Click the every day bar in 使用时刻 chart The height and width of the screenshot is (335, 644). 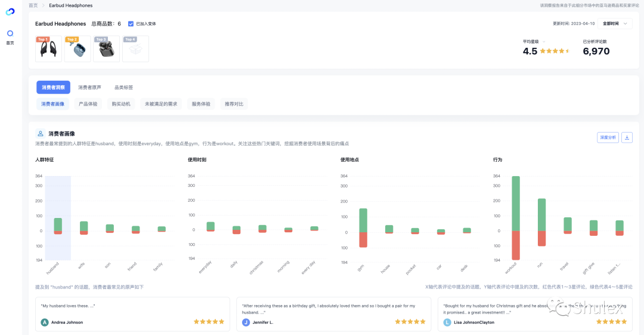pyautogui.click(x=314, y=228)
